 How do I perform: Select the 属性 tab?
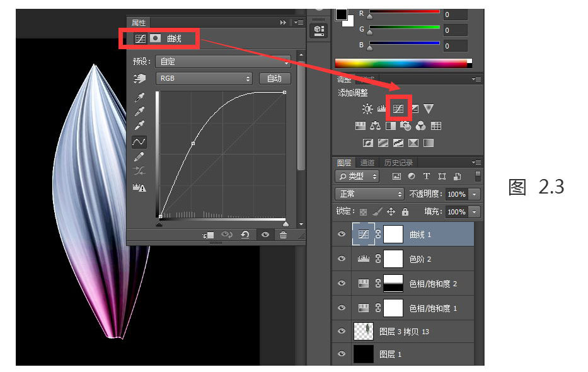coord(139,23)
